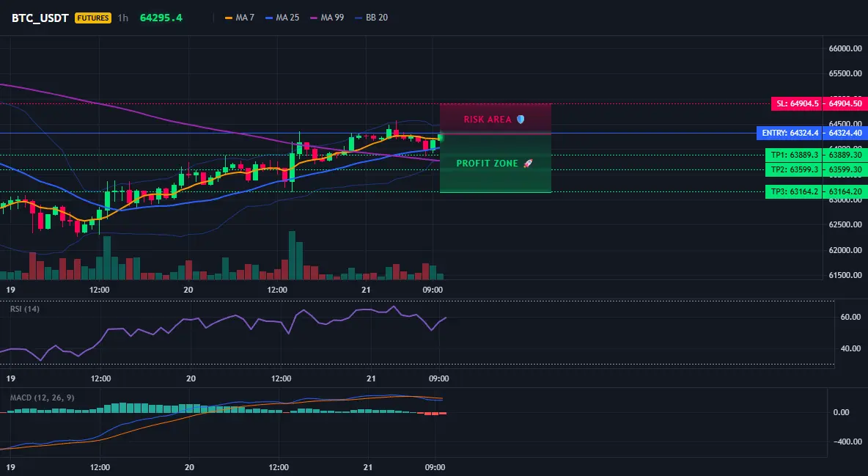Click the 62500.00 price axis label
Viewport: 868px width, 476px height.
(845, 224)
